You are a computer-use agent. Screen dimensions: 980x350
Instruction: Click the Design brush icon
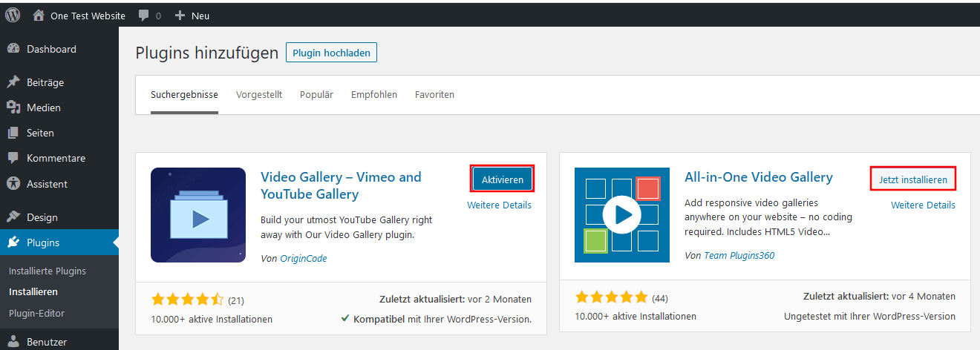(x=13, y=217)
